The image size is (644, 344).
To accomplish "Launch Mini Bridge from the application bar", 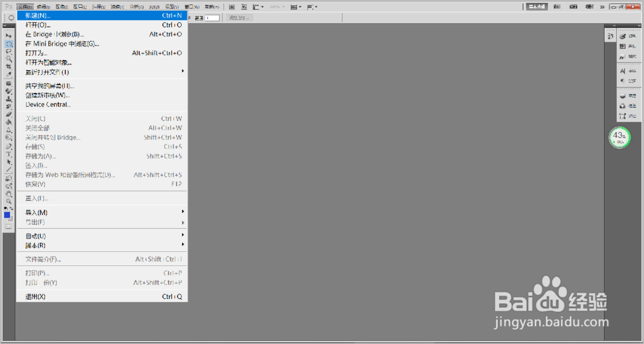I will pos(244,7).
